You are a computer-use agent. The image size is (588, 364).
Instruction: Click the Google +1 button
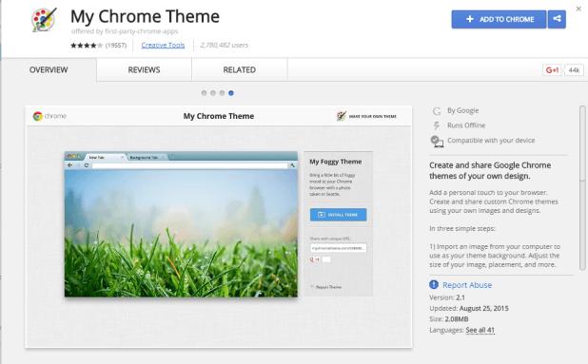552,70
